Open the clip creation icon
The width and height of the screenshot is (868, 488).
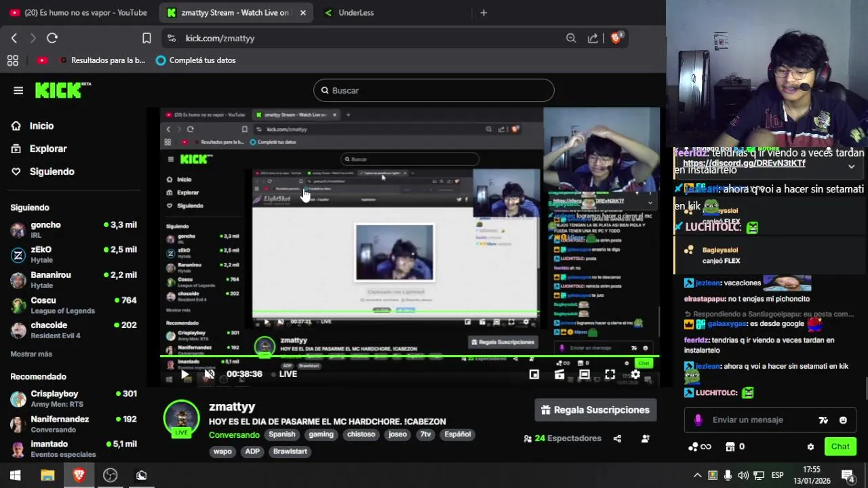559,374
